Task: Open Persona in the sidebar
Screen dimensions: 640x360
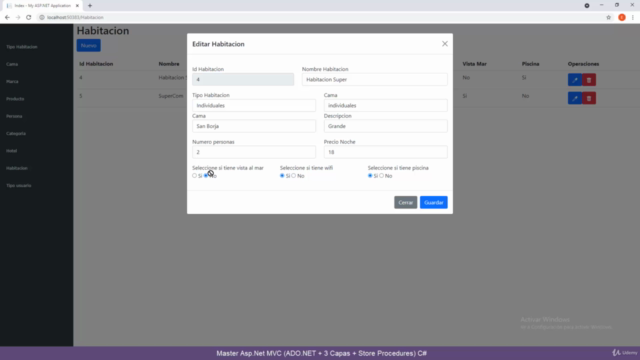Action: coord(14,116)
